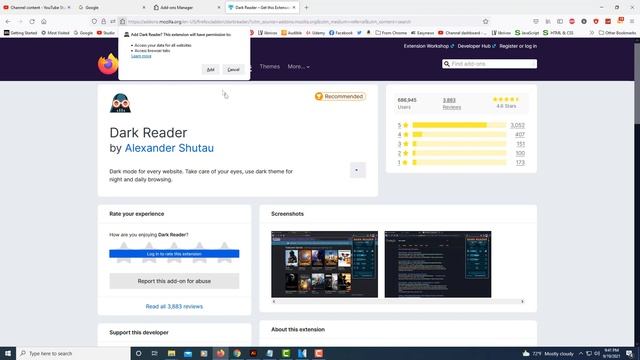
Task: Open first Dark Reader screenshot thumbnail
Action: point(324,264)
